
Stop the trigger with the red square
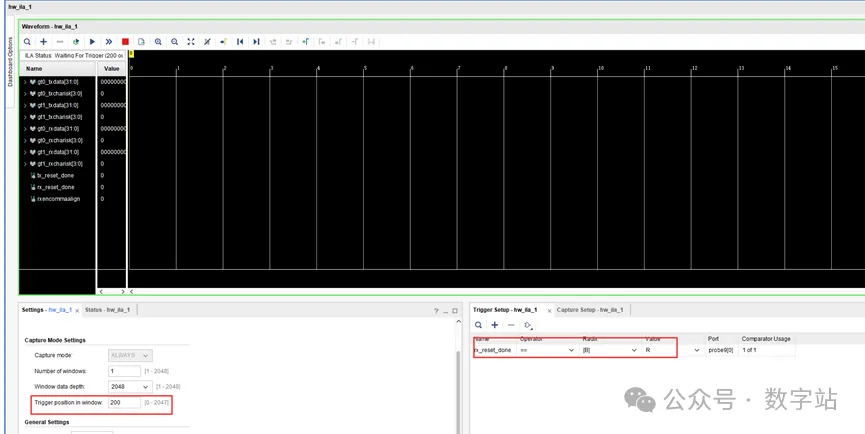tap(125, 42)
